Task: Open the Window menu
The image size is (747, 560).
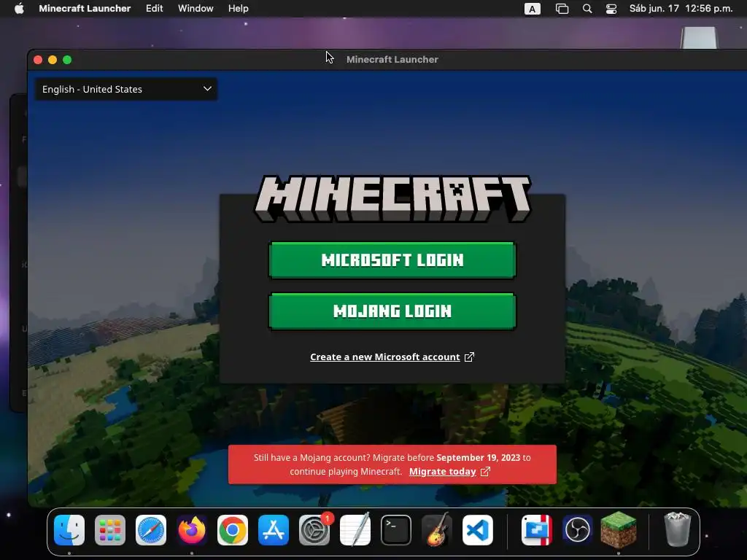Action: pyautogui.click(x=196, y=8)
